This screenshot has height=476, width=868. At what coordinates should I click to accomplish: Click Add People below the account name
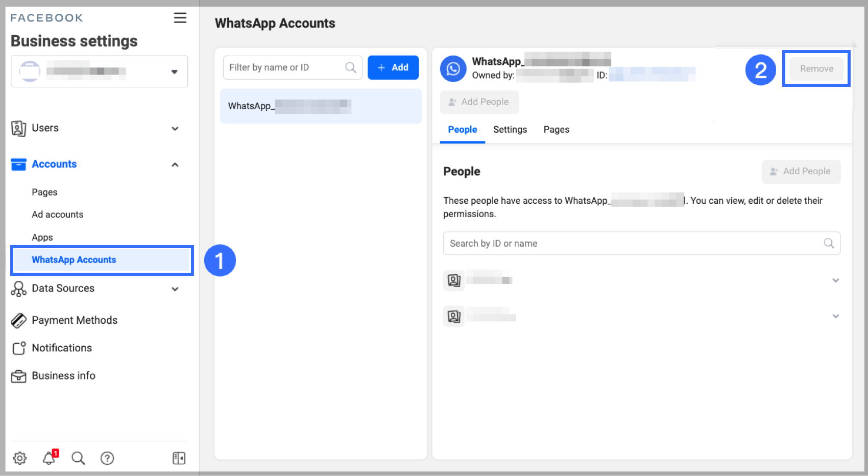coord(479,102)
